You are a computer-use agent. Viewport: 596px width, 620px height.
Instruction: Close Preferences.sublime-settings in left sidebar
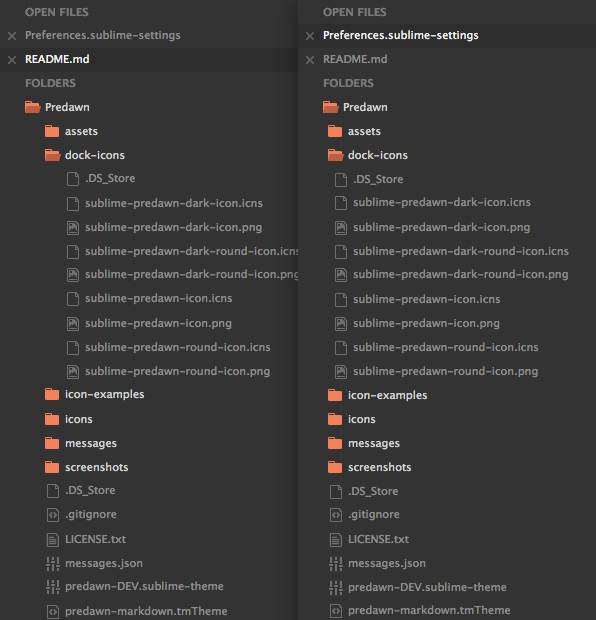click(12, 36)
